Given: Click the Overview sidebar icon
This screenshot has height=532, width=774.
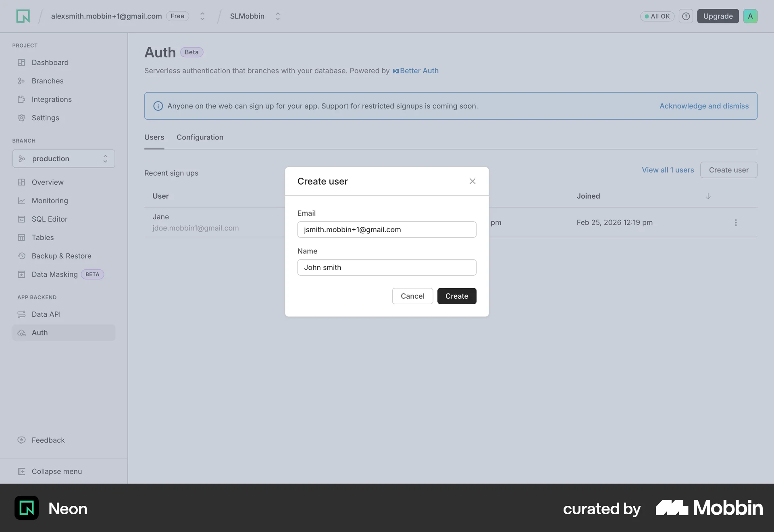Looking at the screenshot, I should pyautogui.click(x=21, y=182).
